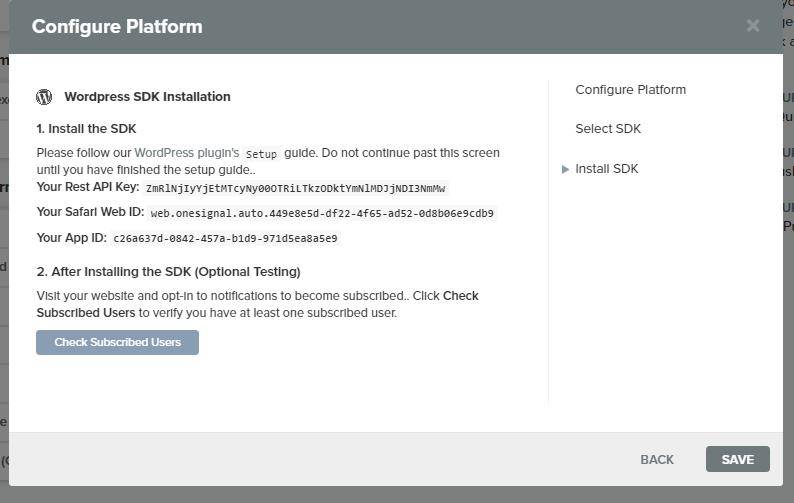
Task: Open the WordPress plugin's link
Action: [186, 153]
